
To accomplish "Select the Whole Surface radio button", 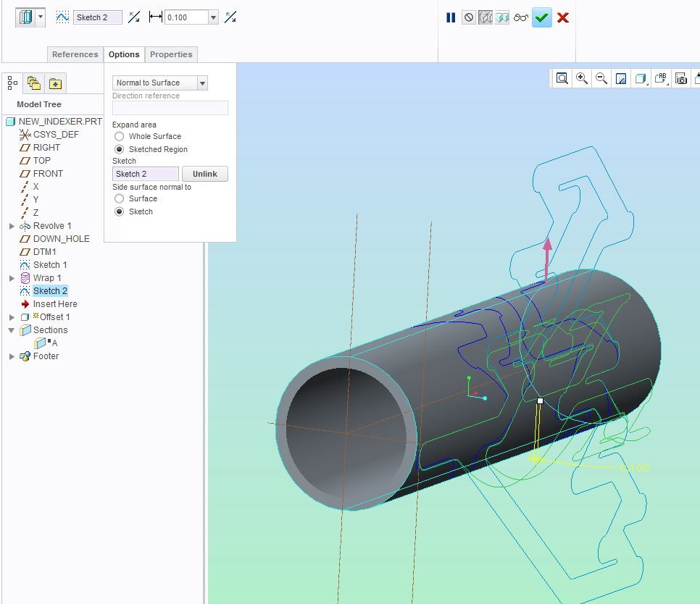I will [x=120, y=136].
